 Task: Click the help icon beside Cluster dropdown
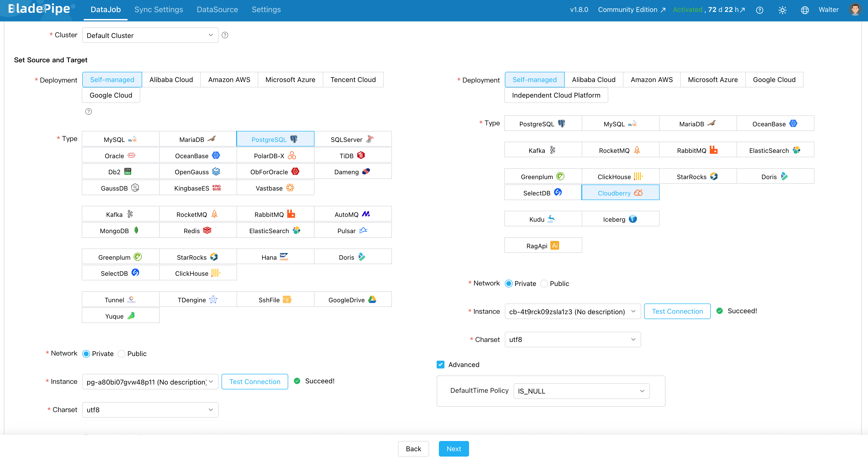click(225, 35)
